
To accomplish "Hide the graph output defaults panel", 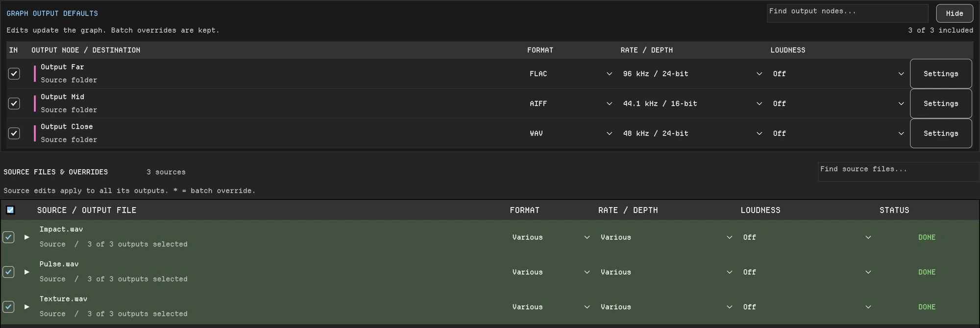I will coord(955,13).
